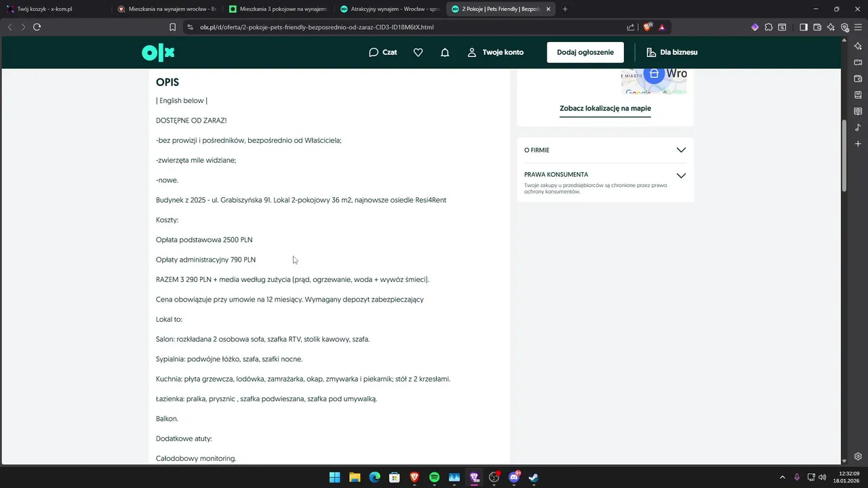Open Leo AI sparkle toolbar icon
The height and width of the screenshot is (488, 868).
coord(831,27)
